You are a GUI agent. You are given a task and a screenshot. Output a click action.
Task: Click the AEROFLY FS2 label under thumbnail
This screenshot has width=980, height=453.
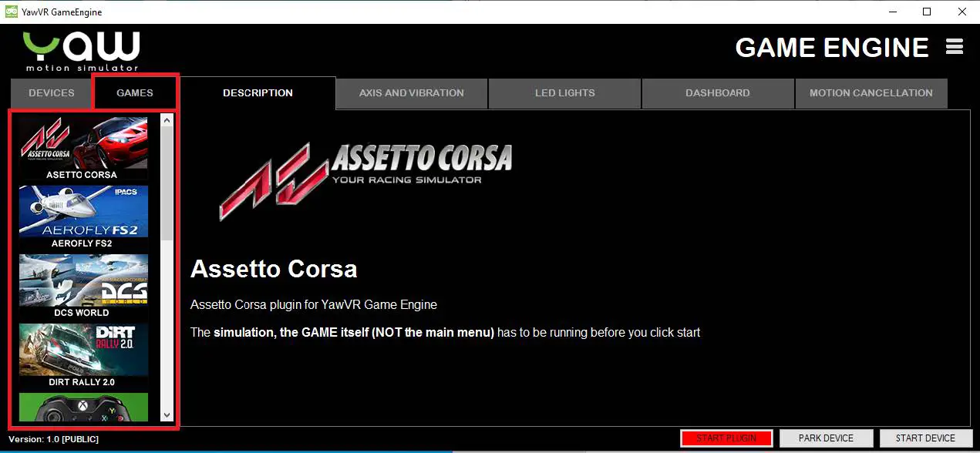[83, 243]
